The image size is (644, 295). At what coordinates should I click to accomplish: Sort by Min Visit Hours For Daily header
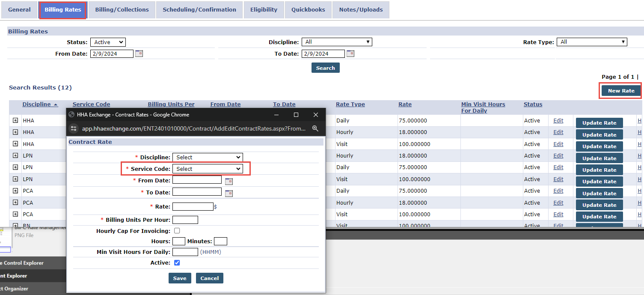tap(483, 107)
